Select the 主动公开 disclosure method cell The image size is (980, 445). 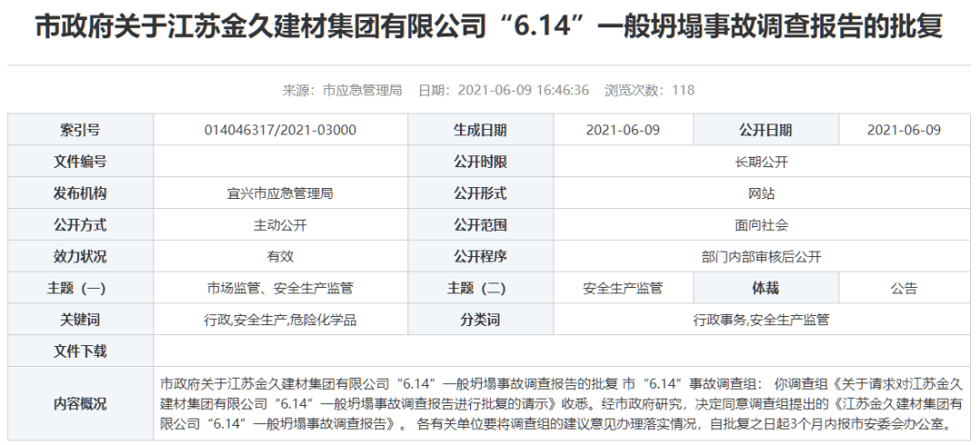click(280, 224)
